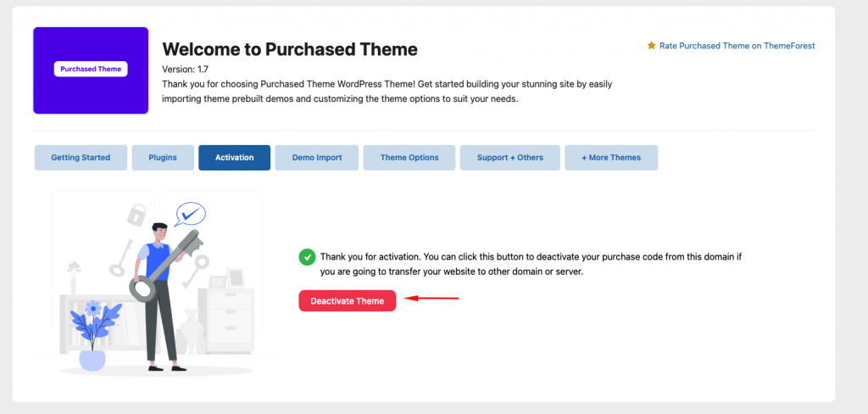Select the Activation tab
Viewport: 868px width, 414px height.
[x=234, y=158]
